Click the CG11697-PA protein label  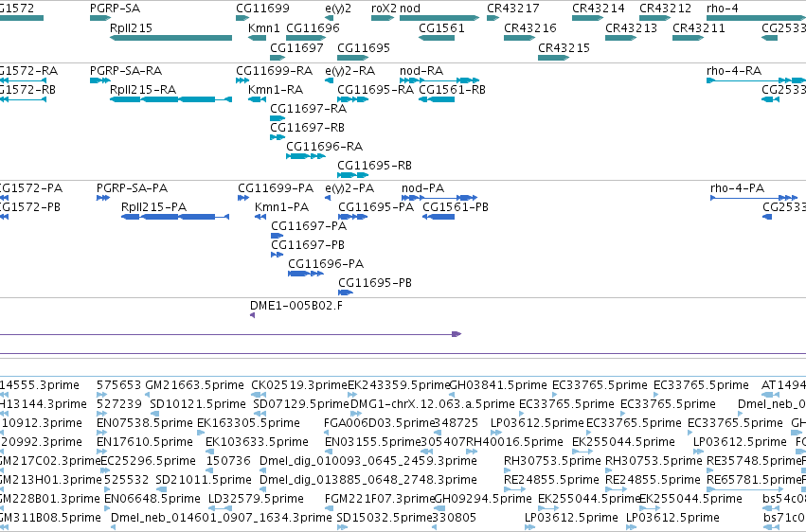click(x=309, y=226)
